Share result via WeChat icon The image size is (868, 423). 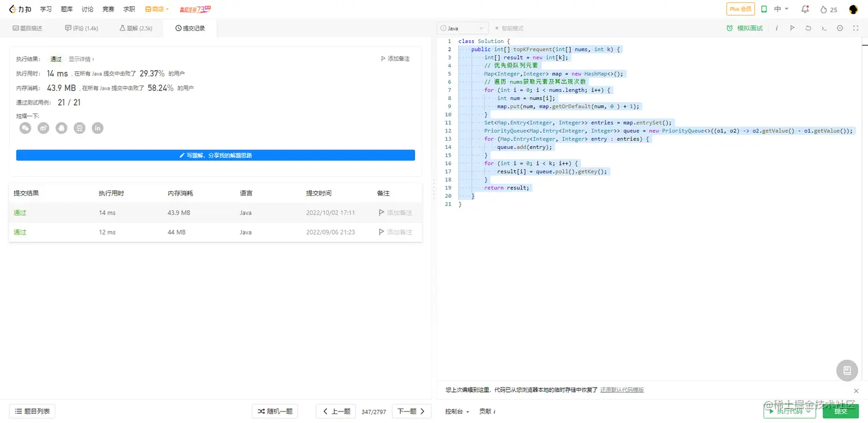[25, 128]
